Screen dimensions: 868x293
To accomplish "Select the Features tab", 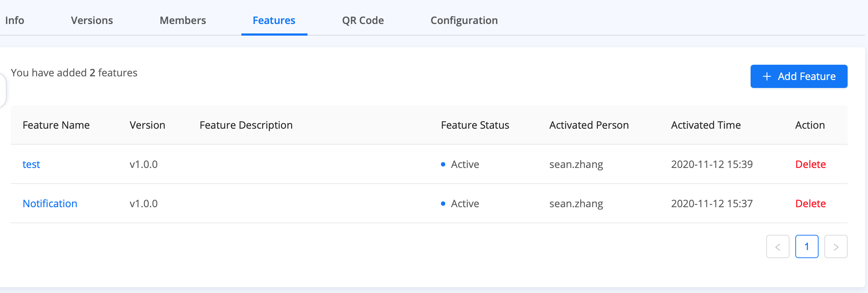I will [x=274, y=20].
